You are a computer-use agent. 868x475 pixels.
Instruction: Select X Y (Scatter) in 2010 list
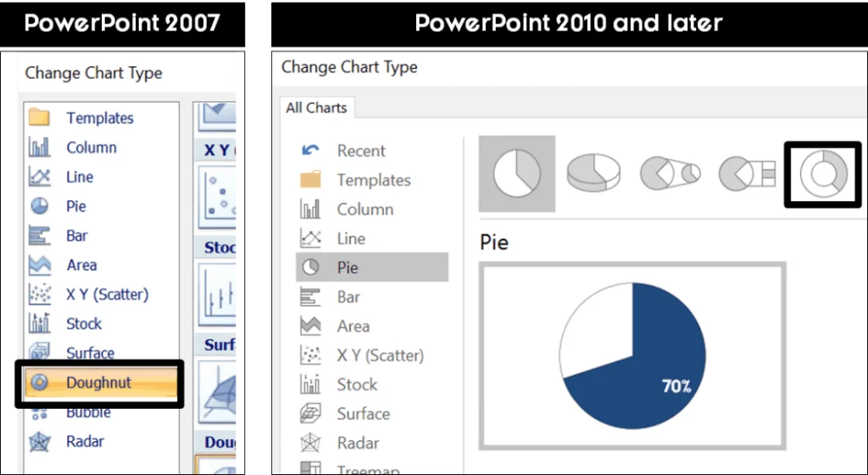click(x=381, y=355)
